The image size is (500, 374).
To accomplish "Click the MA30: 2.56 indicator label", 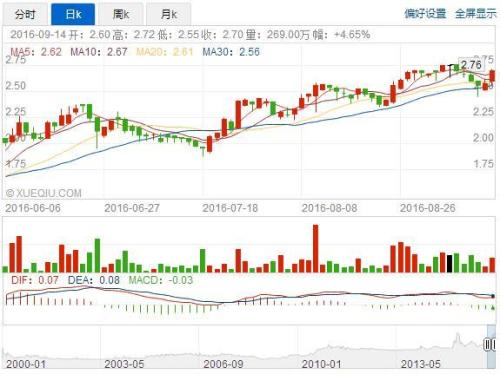I will (231, 52).
